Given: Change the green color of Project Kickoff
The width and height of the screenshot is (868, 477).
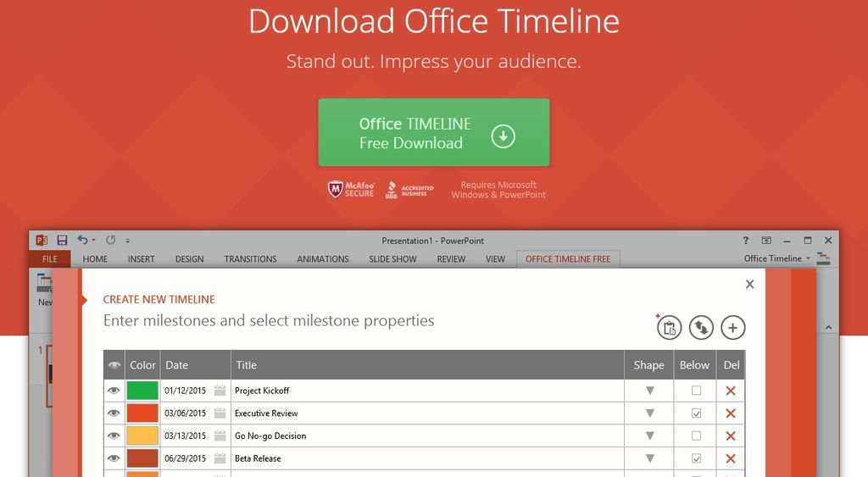Looking at the screenshot, I should [142, 391].
